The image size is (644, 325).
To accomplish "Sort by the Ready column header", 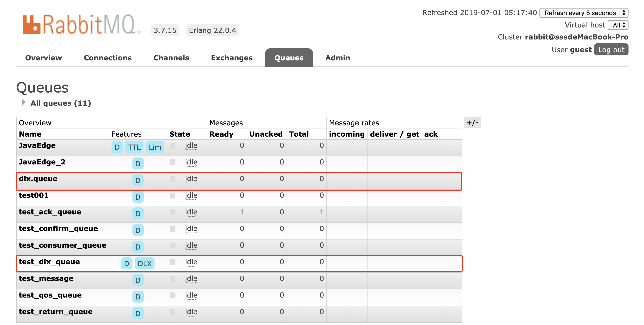I will [221, 134].
